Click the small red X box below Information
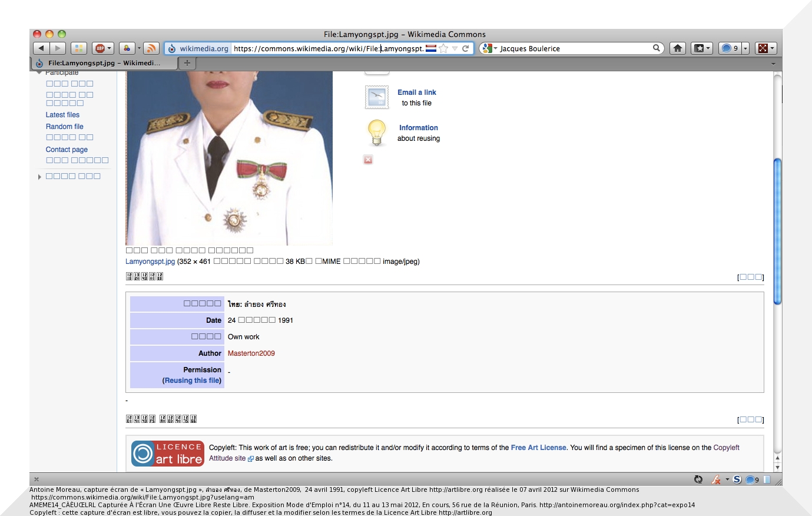The image size is (812, 516). (368, 160)
